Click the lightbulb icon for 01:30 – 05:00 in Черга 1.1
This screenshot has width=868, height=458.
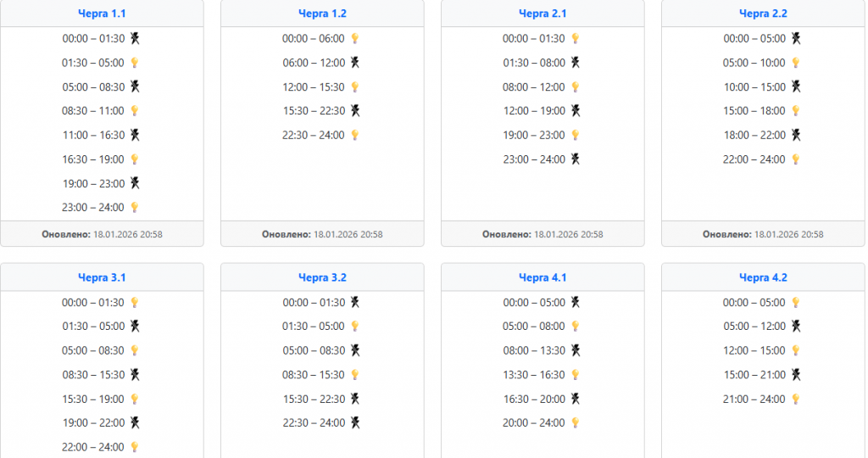coord(135,63)
